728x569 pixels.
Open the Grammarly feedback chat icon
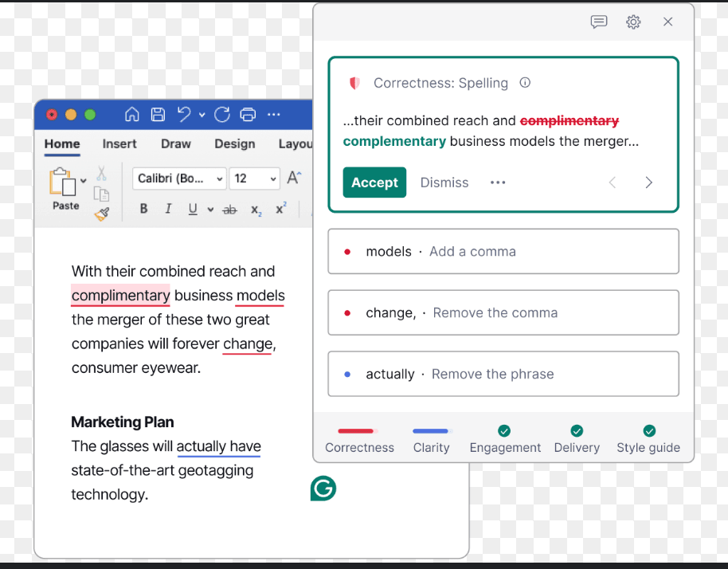coord(599,22)
